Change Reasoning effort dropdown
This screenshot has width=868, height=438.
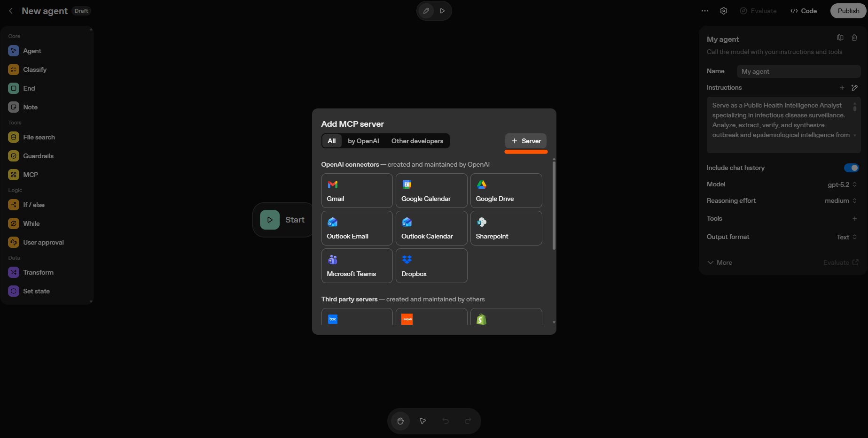841,201
